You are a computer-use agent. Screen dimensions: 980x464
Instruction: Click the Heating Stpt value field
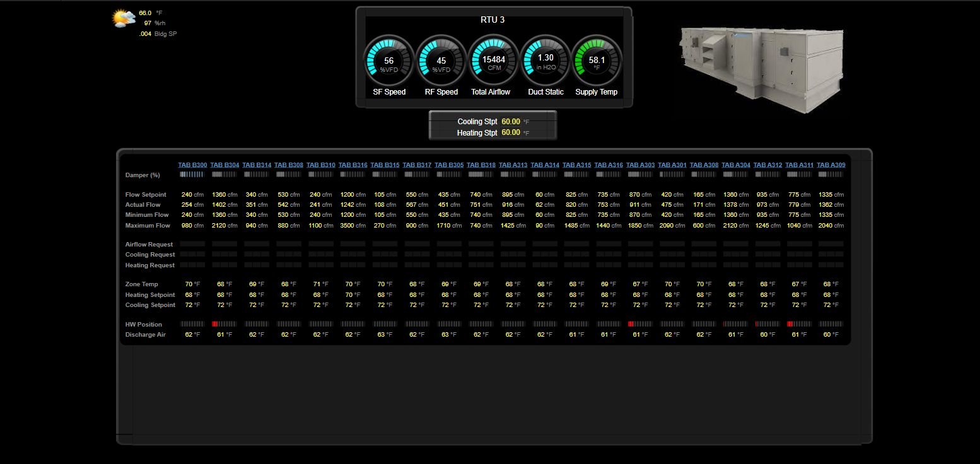point(511,133)
